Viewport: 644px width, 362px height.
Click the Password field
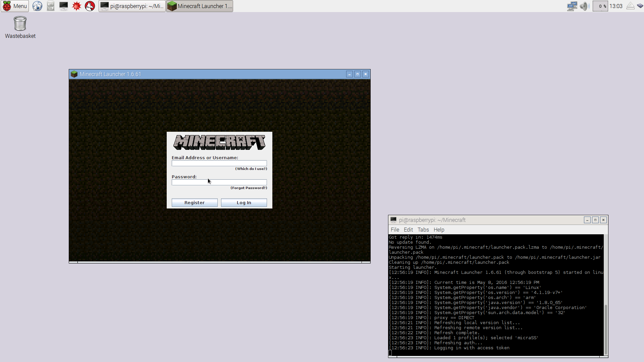[219, 182]
